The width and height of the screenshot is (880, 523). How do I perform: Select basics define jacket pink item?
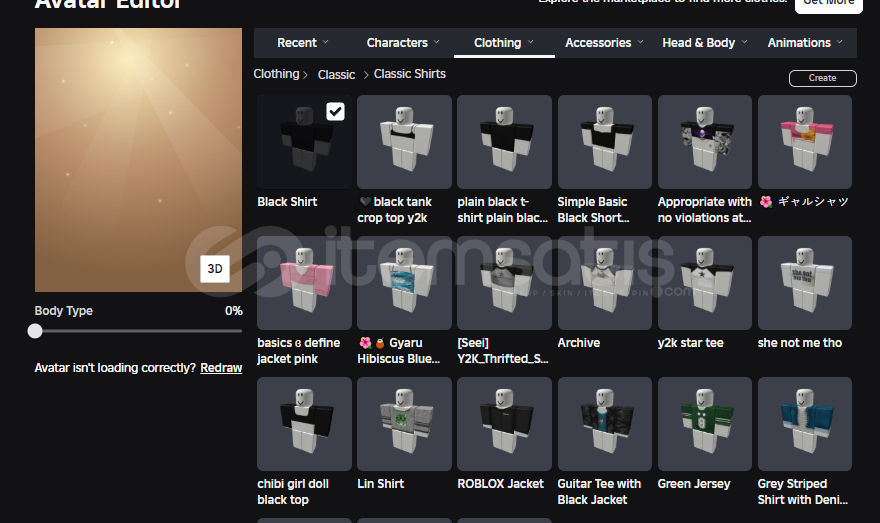[304, 283]
